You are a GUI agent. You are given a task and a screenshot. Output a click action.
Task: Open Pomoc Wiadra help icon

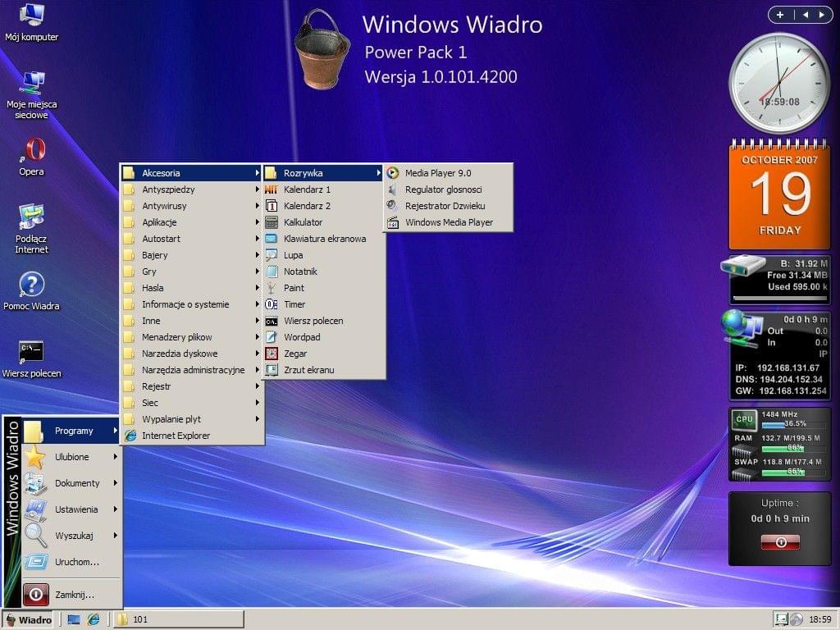coord(31,291)
